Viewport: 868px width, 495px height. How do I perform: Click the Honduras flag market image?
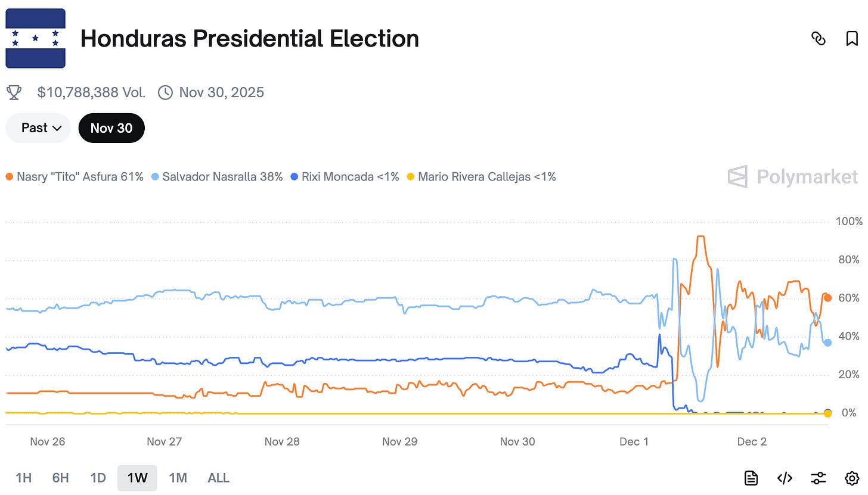click(x=35, y=39)
